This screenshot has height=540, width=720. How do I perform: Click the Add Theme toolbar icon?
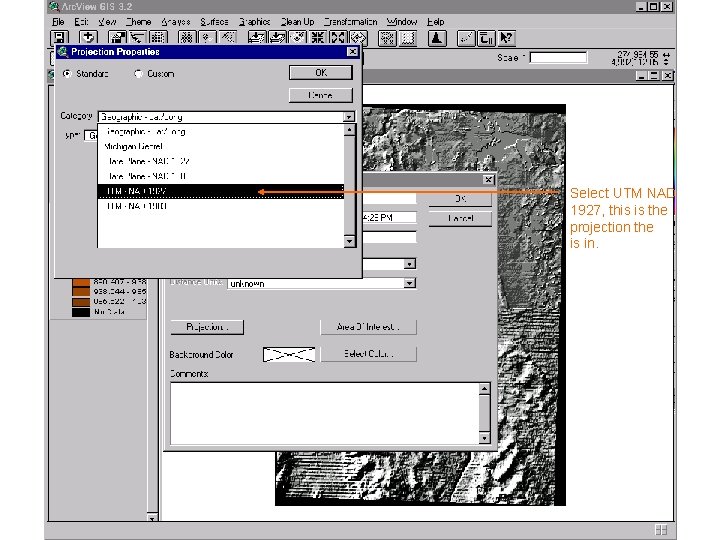click(x=88, y=38)
